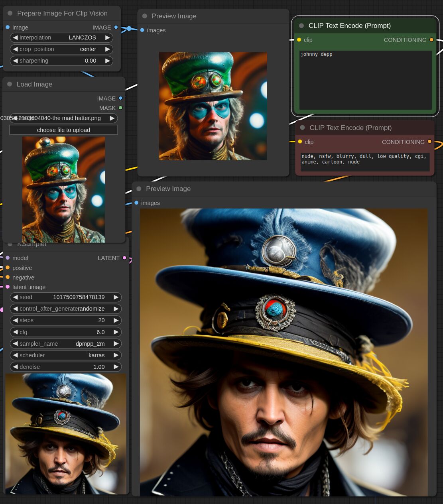
Task: Click the Prepare Image node image input socket
Action: 8,27
